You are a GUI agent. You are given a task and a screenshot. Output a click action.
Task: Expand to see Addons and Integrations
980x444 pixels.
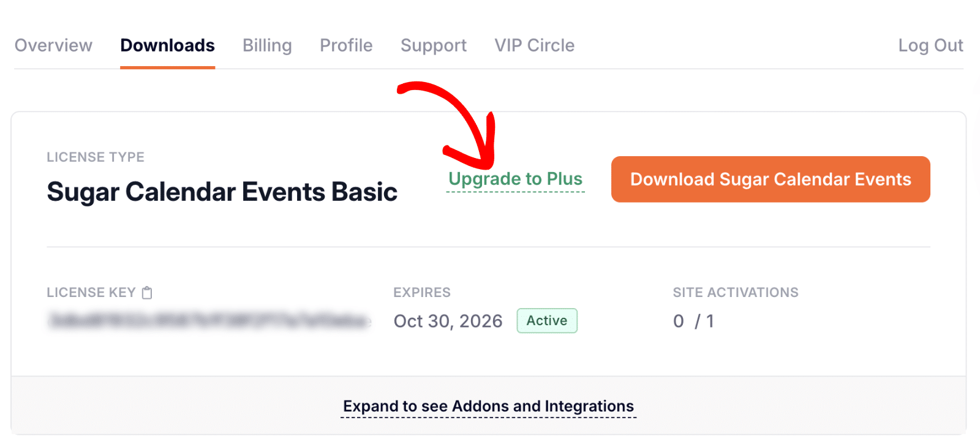pos(488,406)
